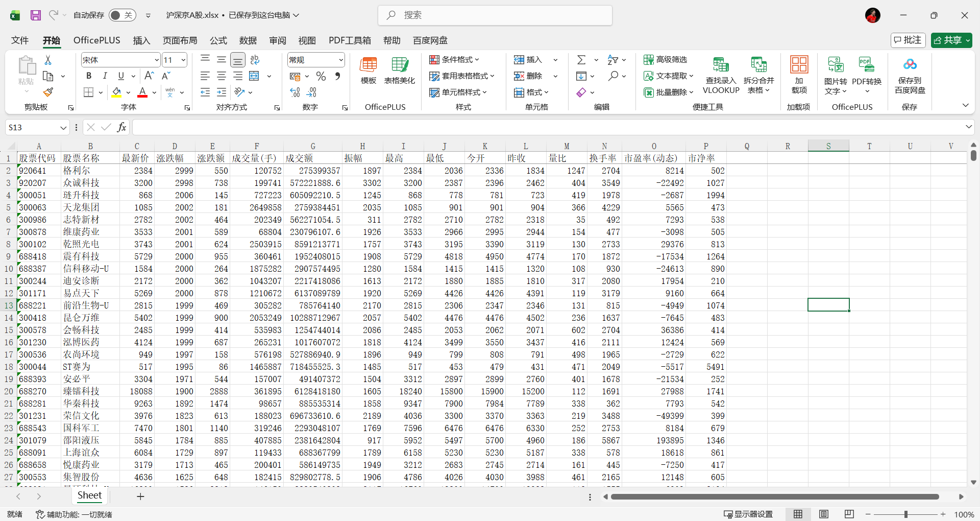980x521 pixels.
Task: Open the font size dropdown
Action: (183, 60)
